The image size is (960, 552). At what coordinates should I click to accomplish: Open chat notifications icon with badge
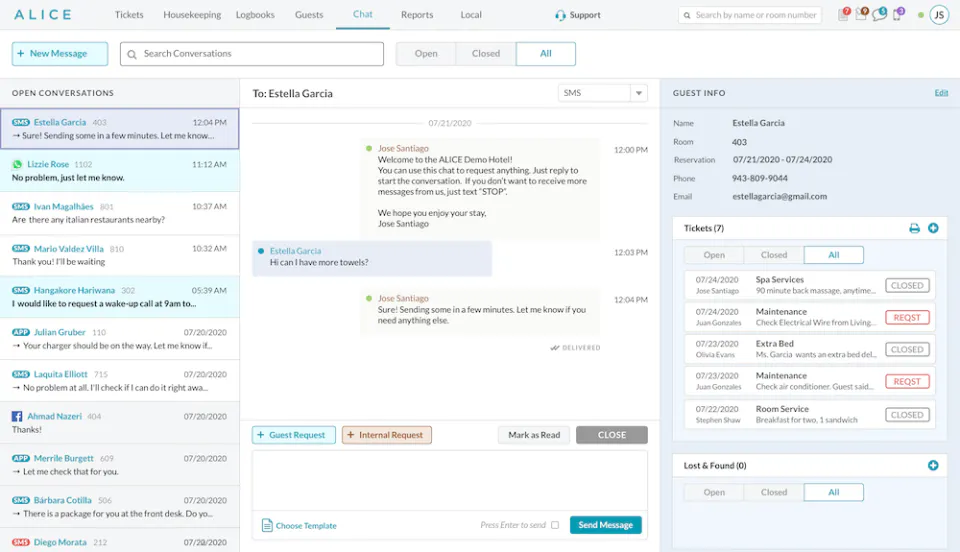click(x=880, y=14)
